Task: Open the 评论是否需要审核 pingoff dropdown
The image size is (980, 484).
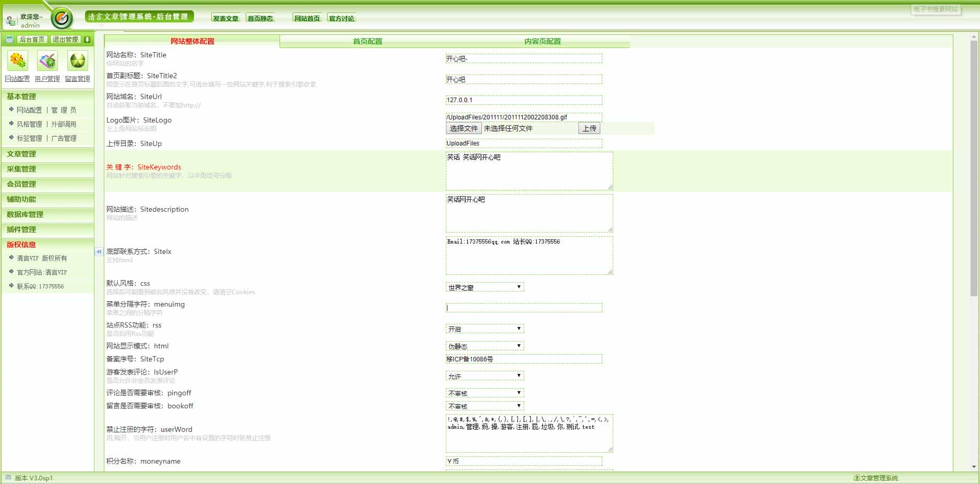Action: [x=485, y=393]
